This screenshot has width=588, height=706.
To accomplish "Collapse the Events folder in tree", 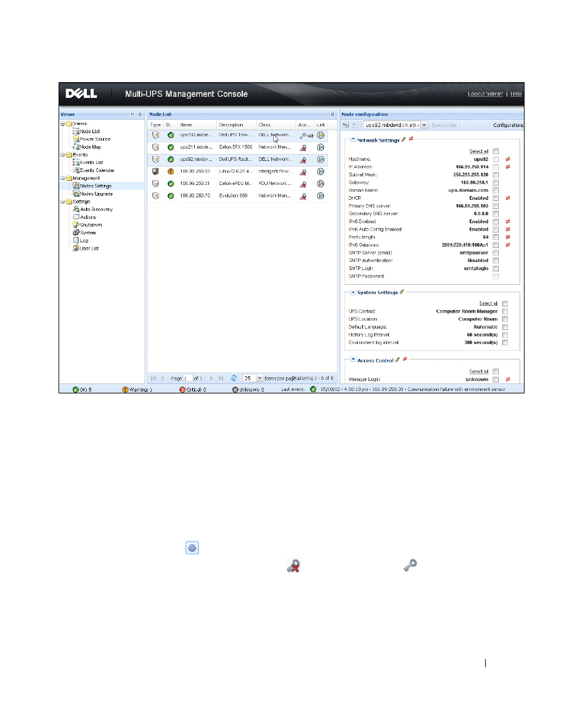I will (x=63, y=154).
